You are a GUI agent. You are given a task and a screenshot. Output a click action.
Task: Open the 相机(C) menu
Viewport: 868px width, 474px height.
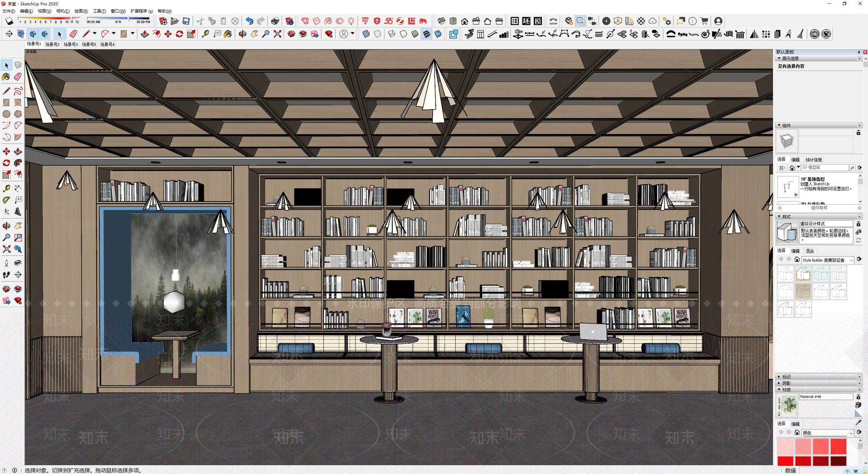pyautogui.click(x=63, y=11)
